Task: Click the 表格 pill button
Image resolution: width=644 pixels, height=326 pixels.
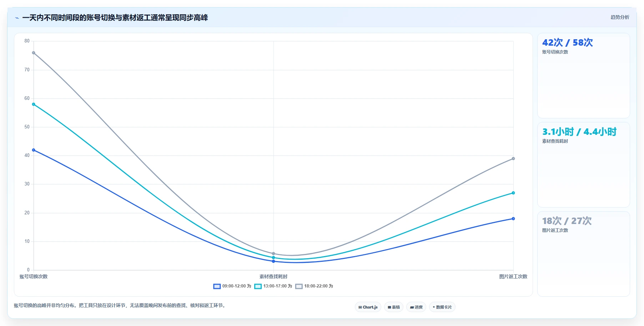Action: pos(394,307)
